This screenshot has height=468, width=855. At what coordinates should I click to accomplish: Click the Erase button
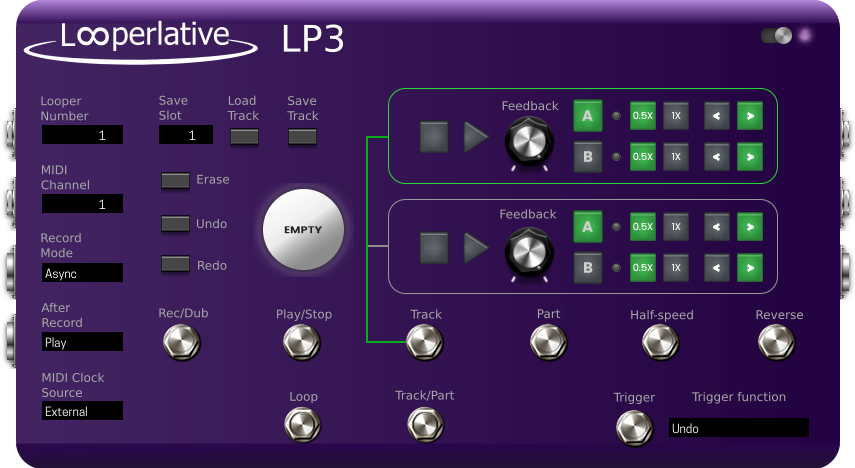176,181
